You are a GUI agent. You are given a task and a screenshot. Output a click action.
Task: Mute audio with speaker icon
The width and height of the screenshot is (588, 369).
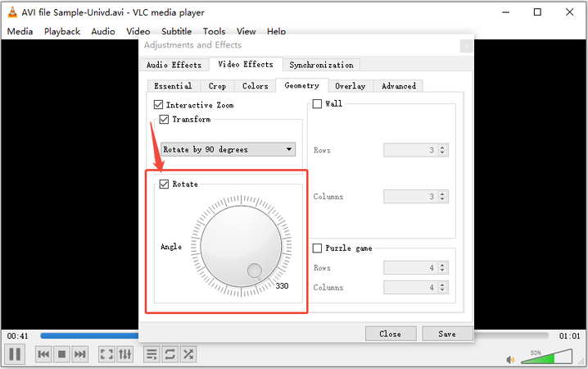510,360
